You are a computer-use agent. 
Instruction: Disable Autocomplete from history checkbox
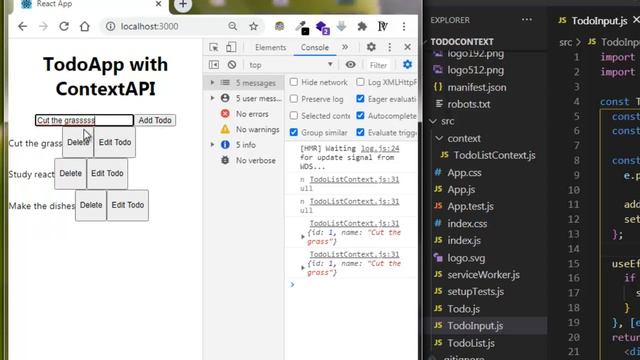tap(360, 116)
